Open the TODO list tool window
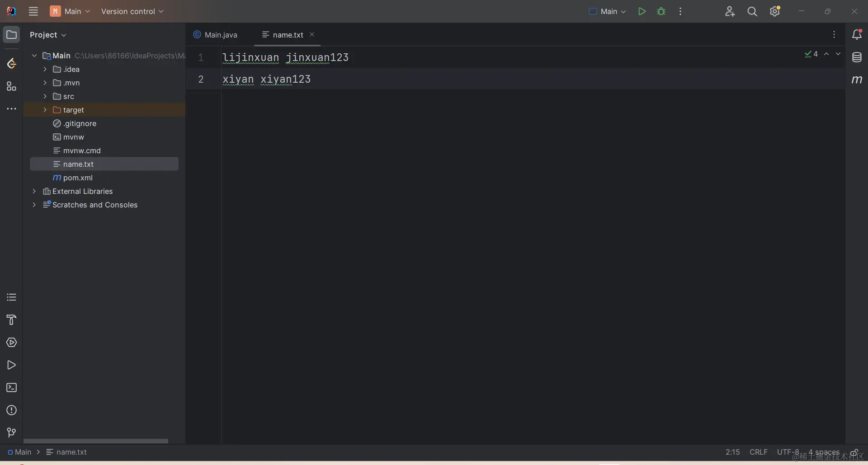This screenshot has width=868, height=465. pos(12,297)
